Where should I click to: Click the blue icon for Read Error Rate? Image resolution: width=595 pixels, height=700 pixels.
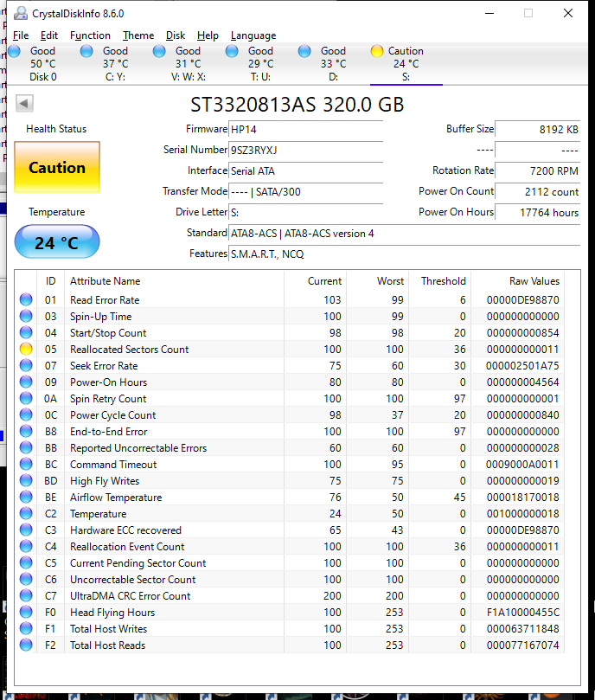26,299
